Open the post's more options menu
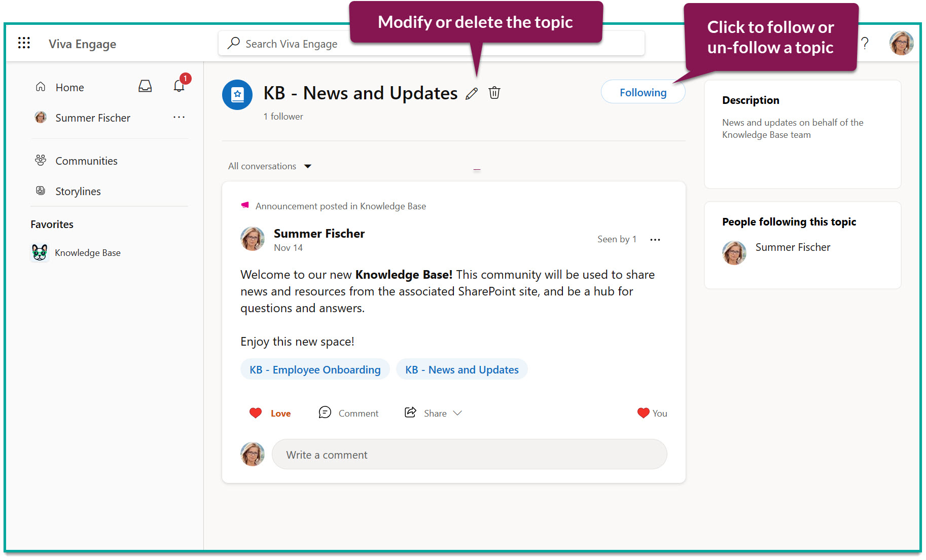926x560 pixels. click(x=655, y=239)
